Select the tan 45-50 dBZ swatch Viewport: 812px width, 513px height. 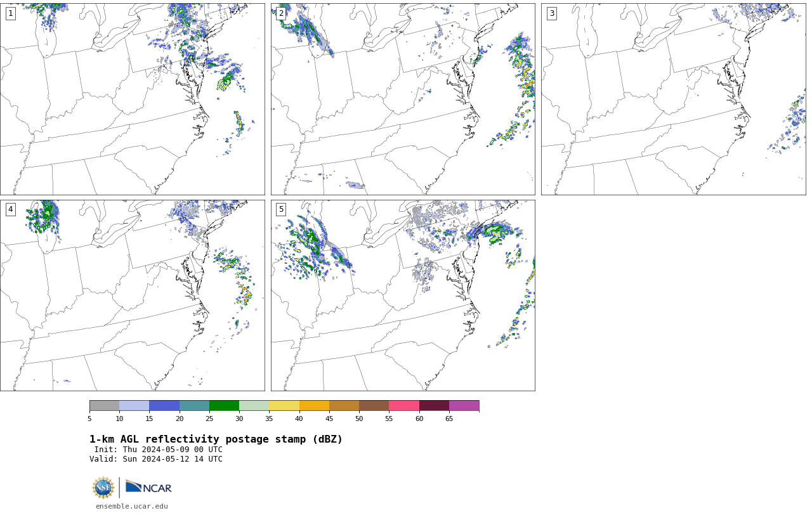[344, 406]
